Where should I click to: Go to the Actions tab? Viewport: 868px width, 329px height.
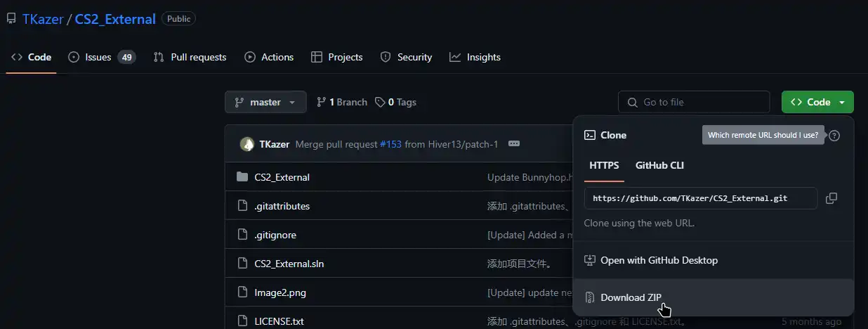[x=269, y=57]
